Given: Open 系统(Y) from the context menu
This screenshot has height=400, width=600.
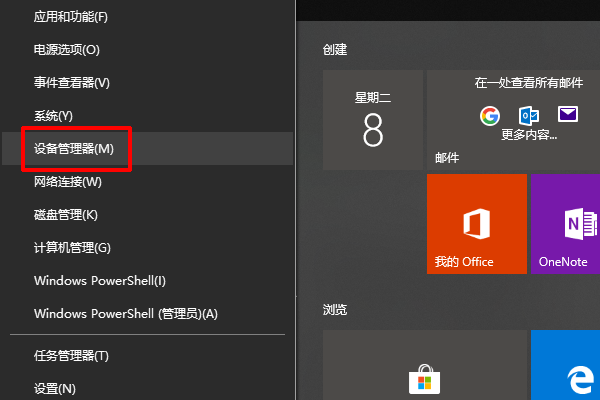Looking at the screenshot, I should [53, 116].
